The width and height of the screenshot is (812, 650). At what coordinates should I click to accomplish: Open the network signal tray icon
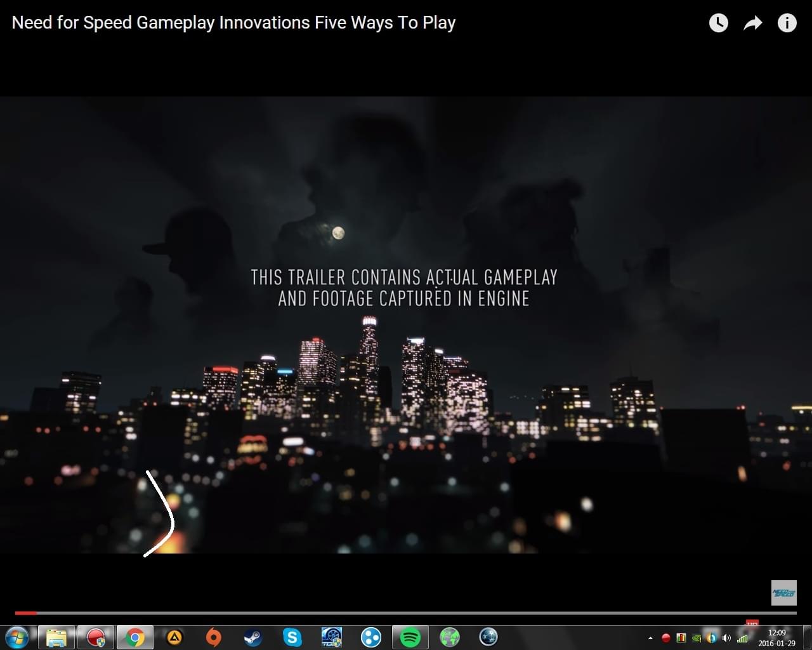(x=742, y=638)
